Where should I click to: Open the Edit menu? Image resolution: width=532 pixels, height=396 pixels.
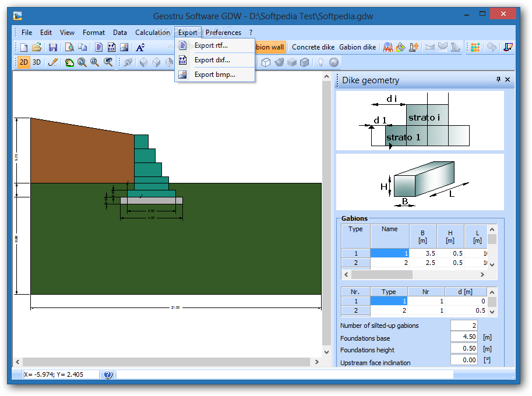click(x=46, y=33)
